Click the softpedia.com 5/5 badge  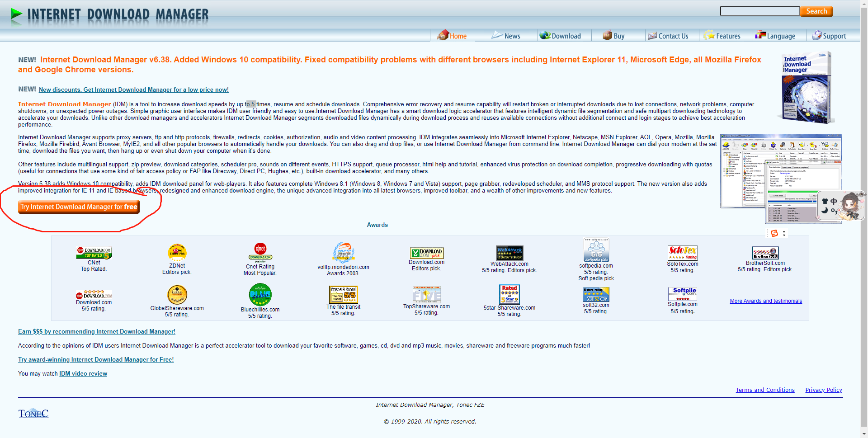point(596,250)
